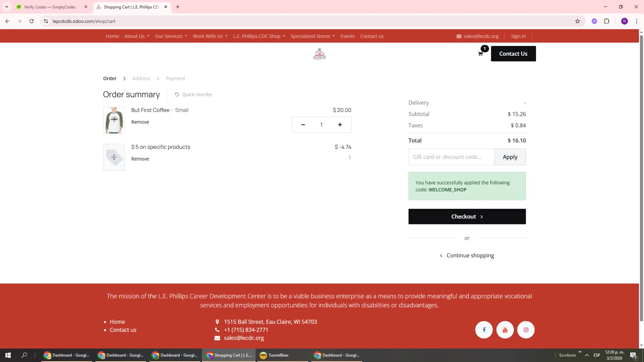Open the YouTube social icon

pyautogui.click(x=505, y=330)
